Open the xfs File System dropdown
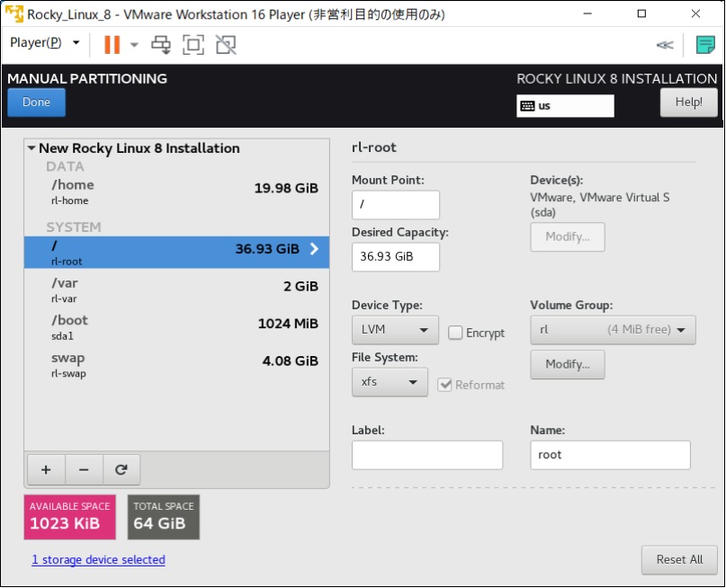The image size is (726, 588). (390, 382)
